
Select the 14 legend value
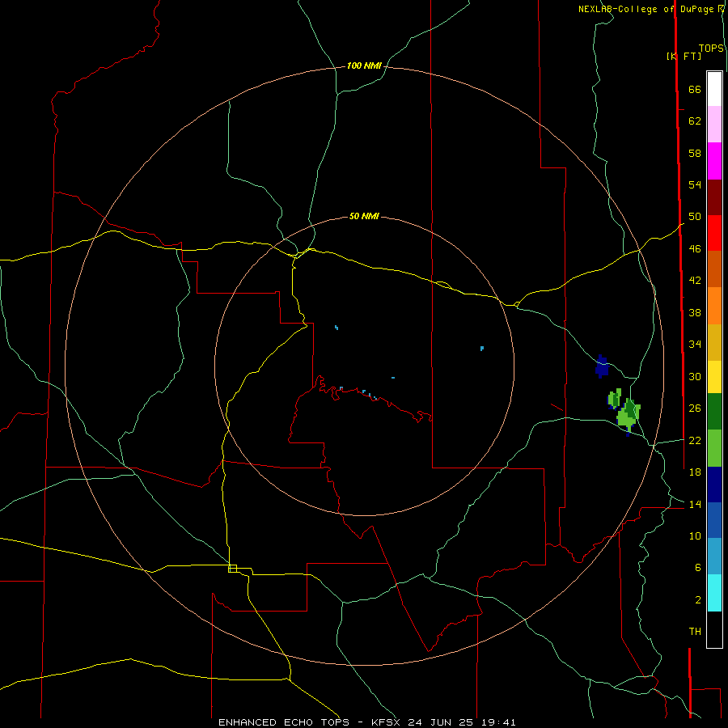(x=695, y=504)
